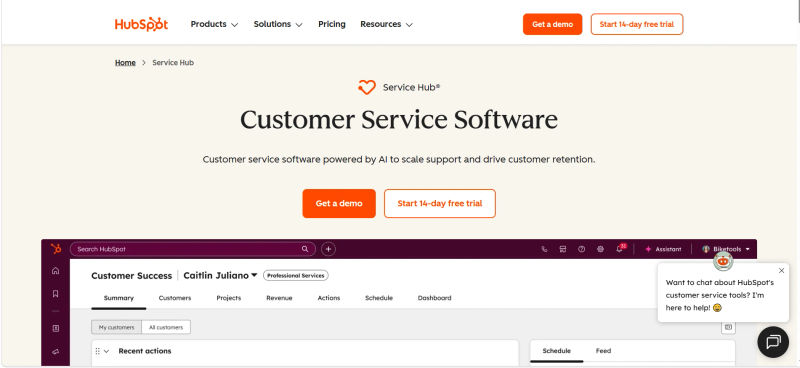Click the plus create button beside search

(x=329, y=249)
